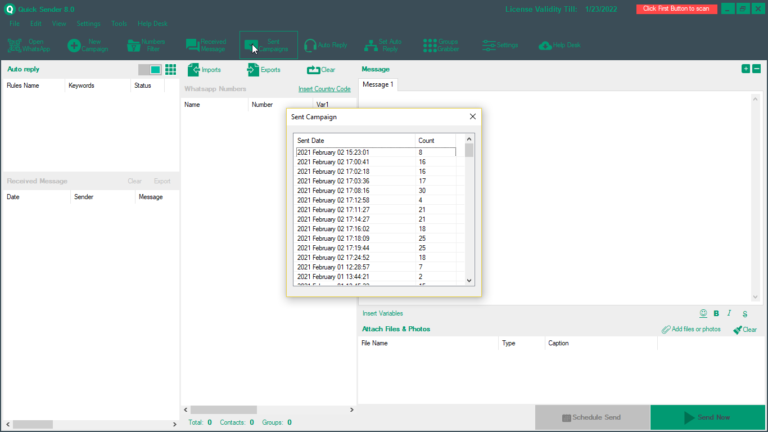Open Set Auto Reply

pos(384,45)
